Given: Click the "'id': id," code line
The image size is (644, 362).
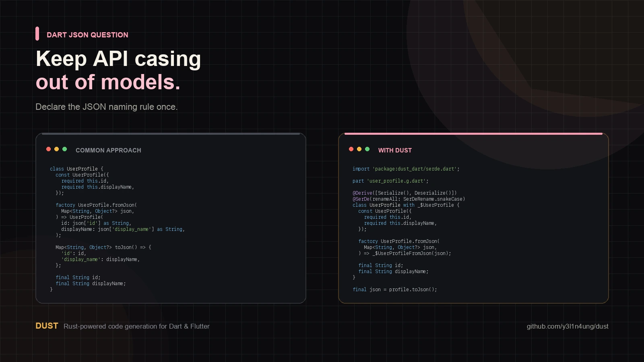Looking at the screenshot, I should (74, 253).
